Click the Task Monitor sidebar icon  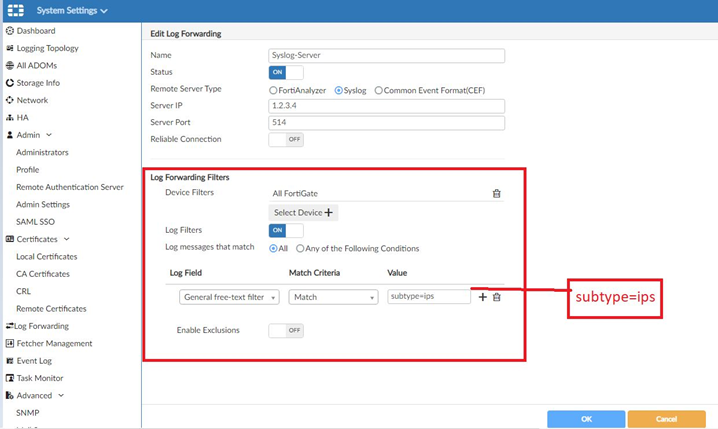10,378
